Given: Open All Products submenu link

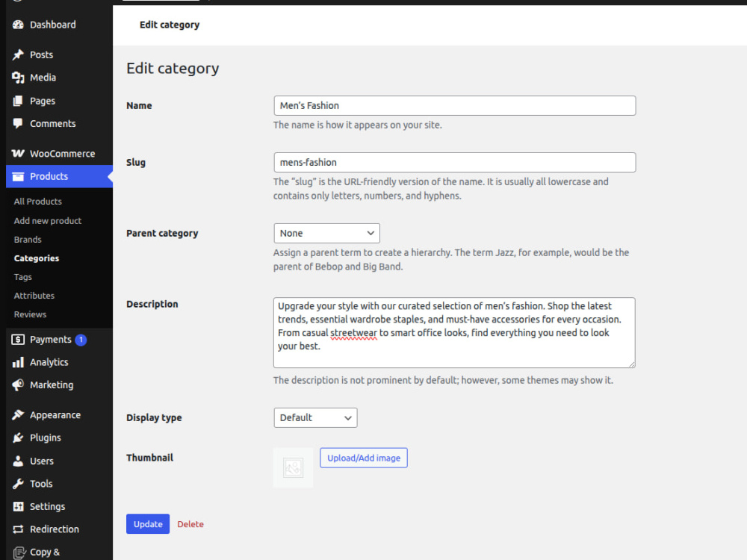Looking at the screenshot, I should pyautogui.click(x=38, y=202).
